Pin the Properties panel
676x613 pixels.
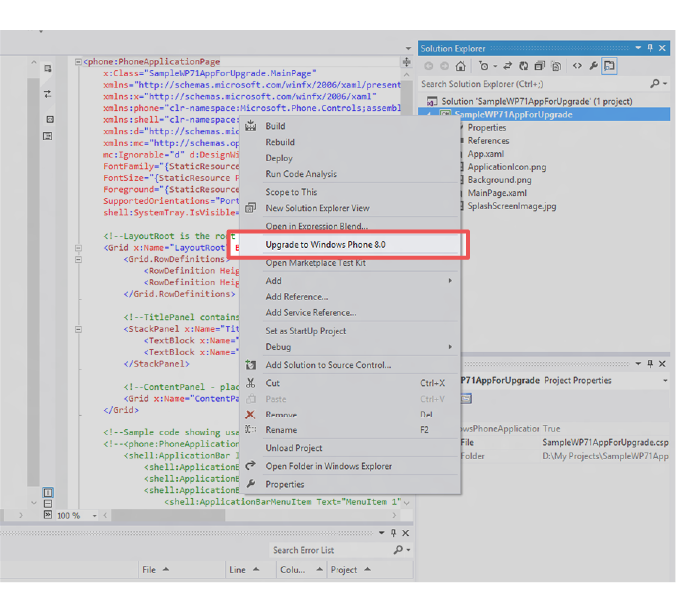650,364
